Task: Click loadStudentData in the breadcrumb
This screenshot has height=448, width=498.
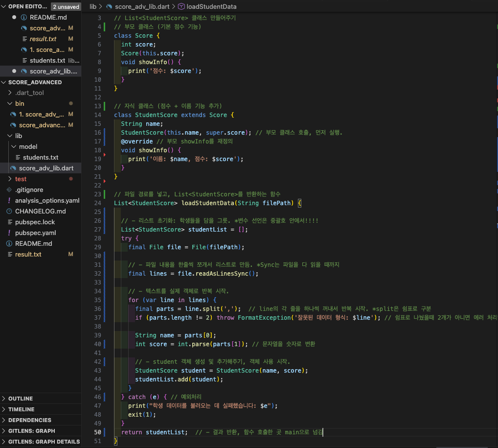Action: point(211,6)
